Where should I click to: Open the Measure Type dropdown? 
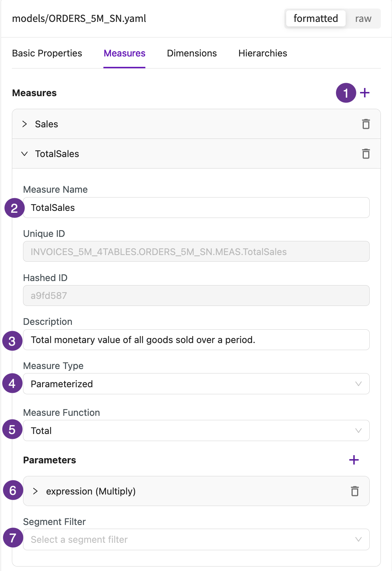coord(196,384)
